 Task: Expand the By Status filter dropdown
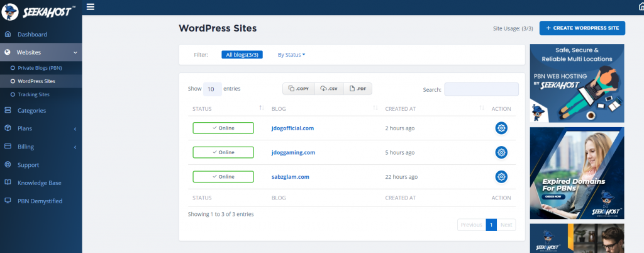292,55
